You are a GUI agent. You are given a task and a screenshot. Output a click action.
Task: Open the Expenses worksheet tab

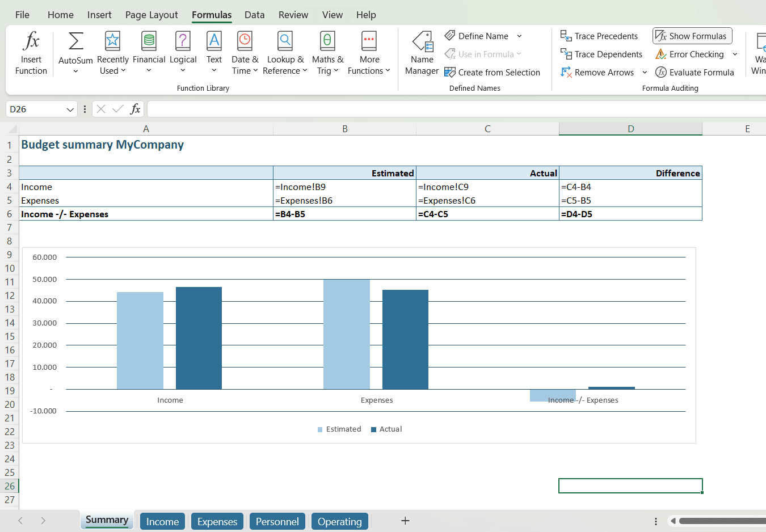pos(217,522)
